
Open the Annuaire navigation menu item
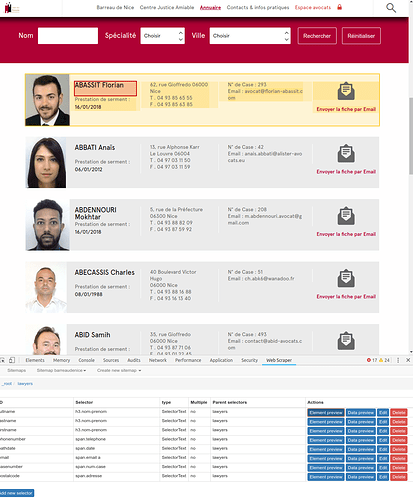(x=210, y=7)
